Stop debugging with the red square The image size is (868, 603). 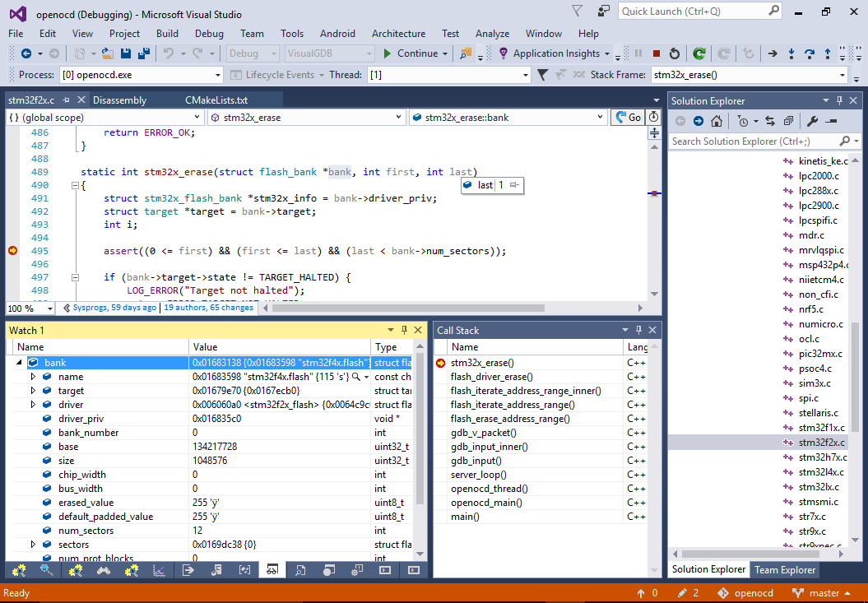point(656,53)
